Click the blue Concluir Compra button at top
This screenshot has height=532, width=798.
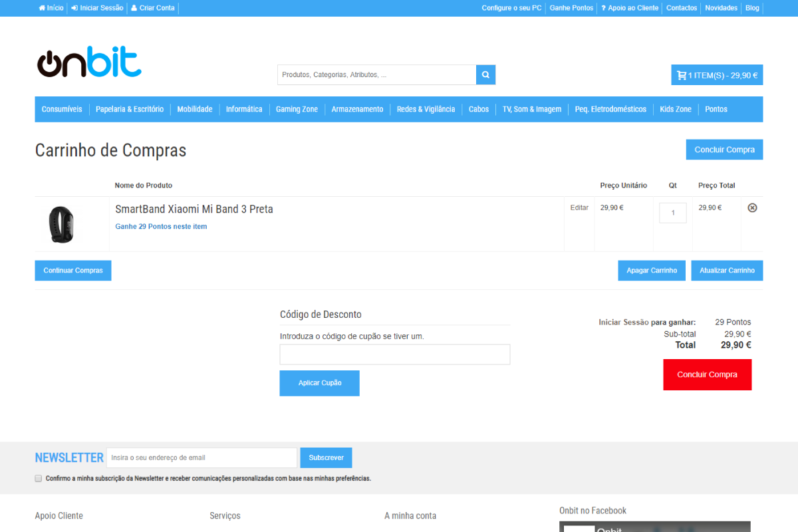[x=724, y=150]
